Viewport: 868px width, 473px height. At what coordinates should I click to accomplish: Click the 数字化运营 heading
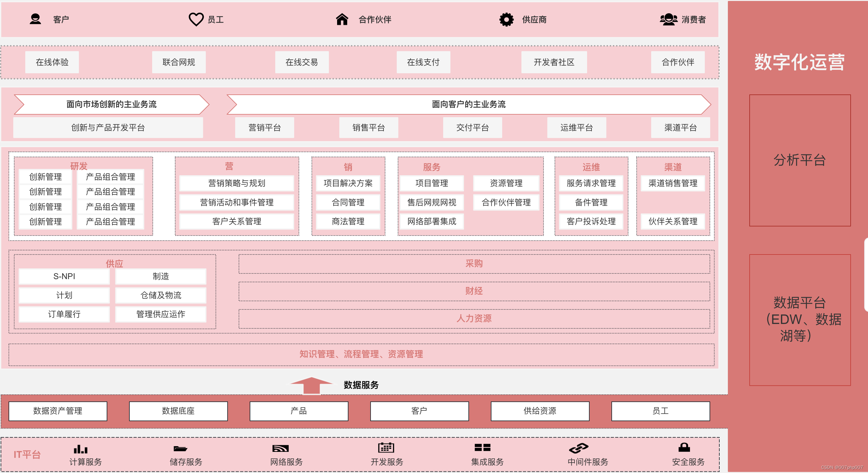800,63
